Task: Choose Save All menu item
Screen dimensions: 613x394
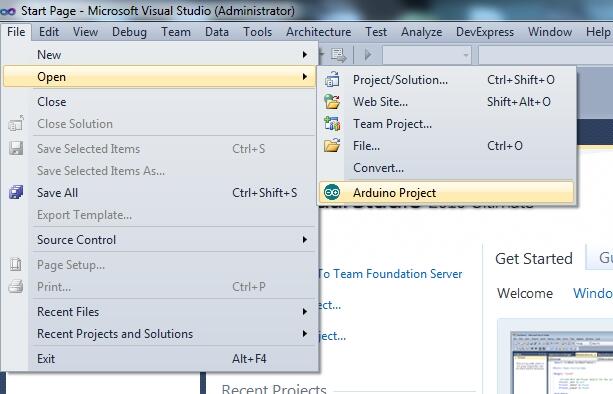Action: pos(159,192)
